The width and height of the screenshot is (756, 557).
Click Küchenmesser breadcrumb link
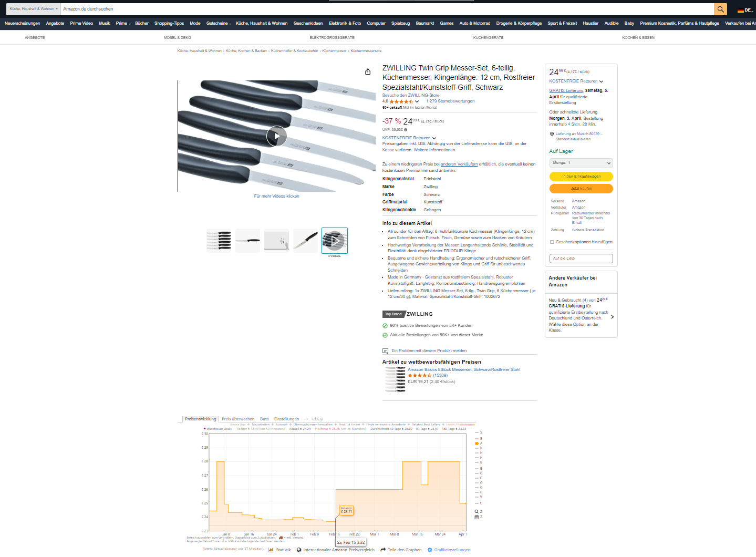(x=334, y=51)
